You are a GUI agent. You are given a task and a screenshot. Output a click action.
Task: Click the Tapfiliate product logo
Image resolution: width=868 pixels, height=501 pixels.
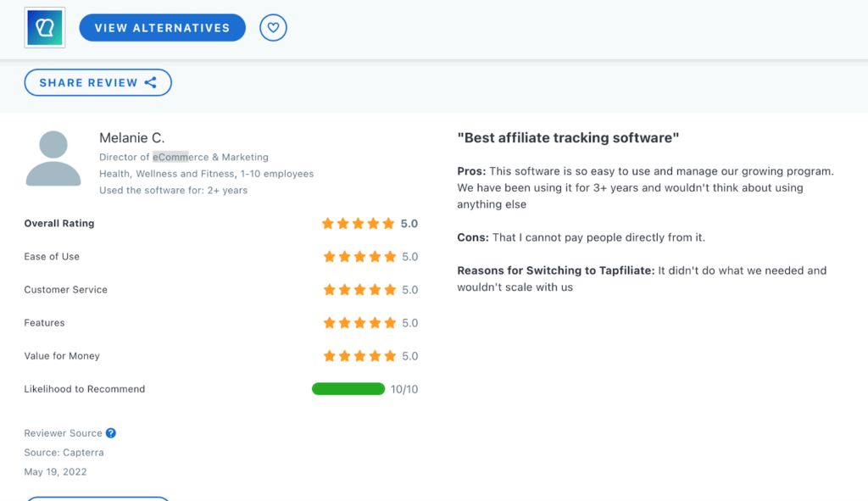(x=44, y=26)
